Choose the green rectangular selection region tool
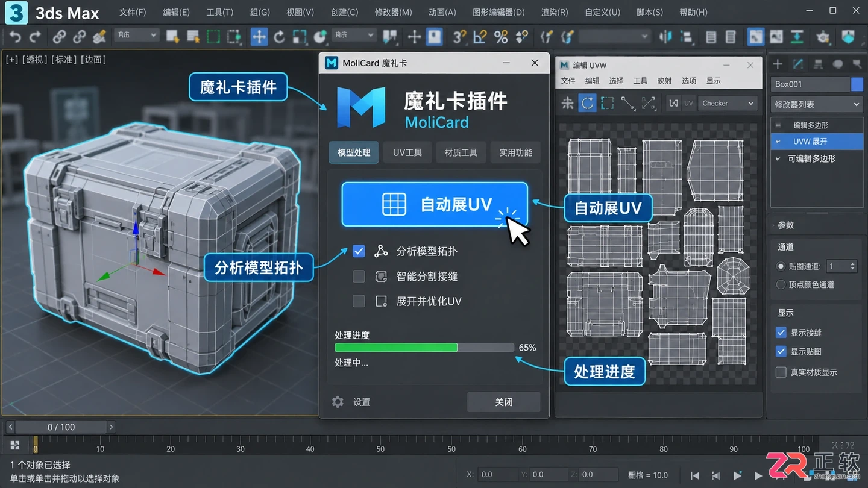 click(213, 37)
